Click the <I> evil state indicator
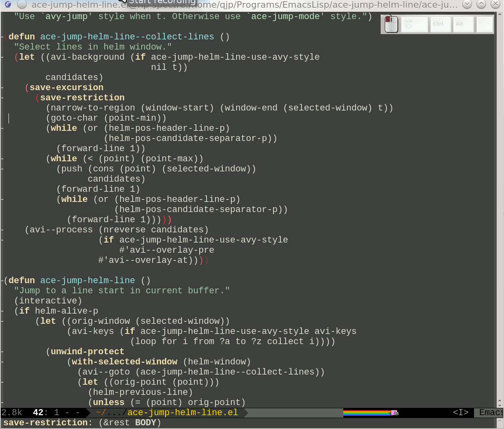 click(x=461, y=413)
